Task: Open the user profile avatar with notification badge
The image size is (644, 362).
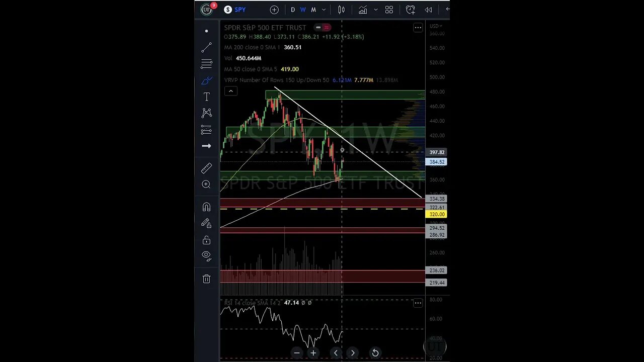Action: coord(207,10)
